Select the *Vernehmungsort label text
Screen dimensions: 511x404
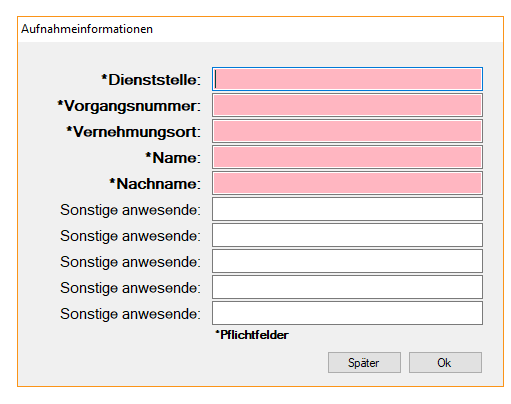[133, 132]
